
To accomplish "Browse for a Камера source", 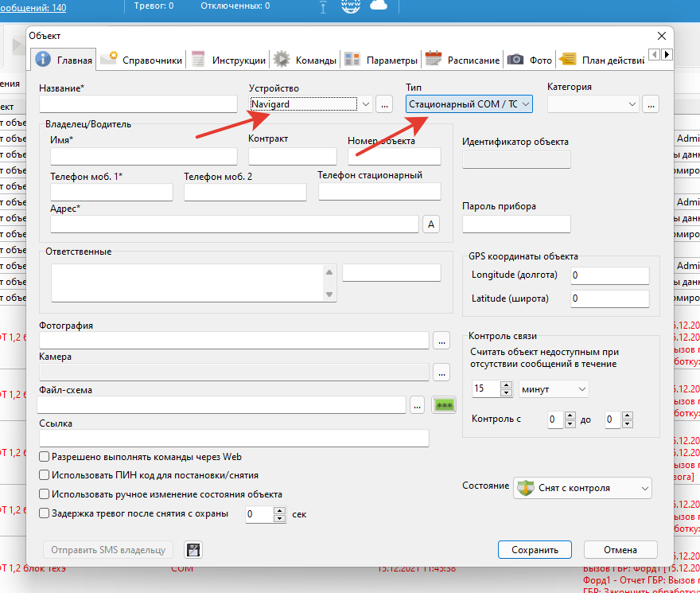I will (x=441, y=373).
